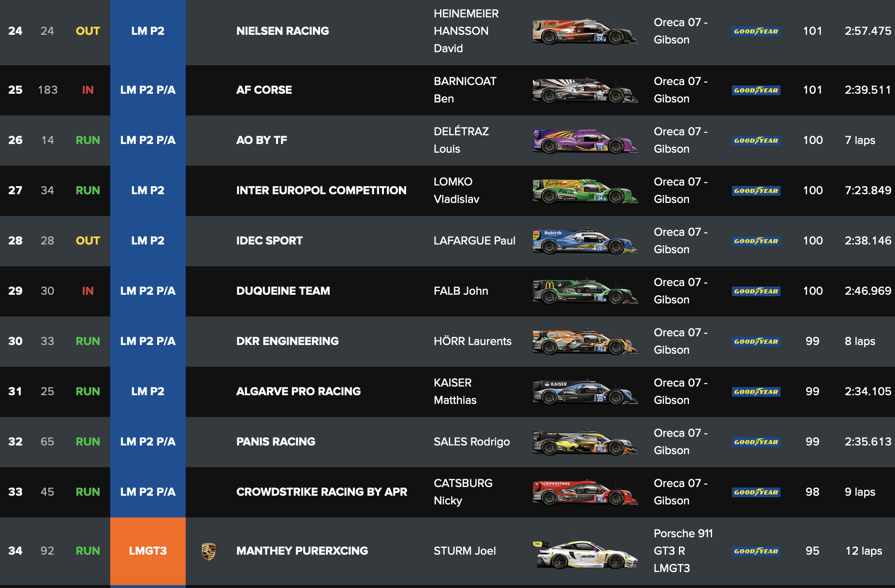Click the Algarve Pro Racing car image
Viewport: 895px width, 588px height.
pos(585,392)
